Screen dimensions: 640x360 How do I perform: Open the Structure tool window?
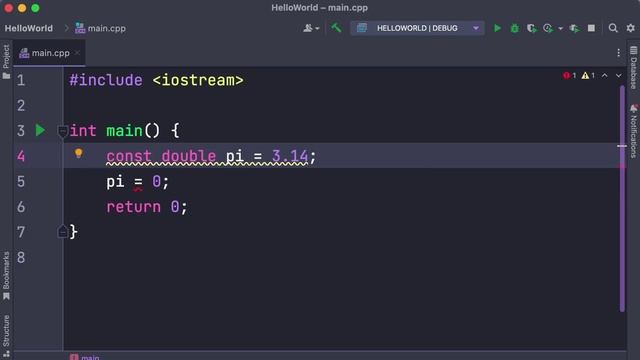pos(6,336)
